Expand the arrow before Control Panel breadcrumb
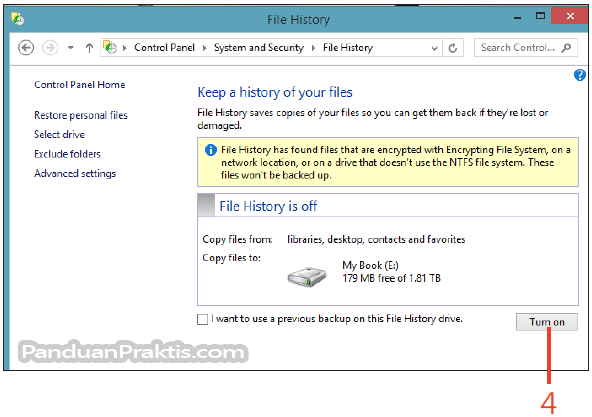The image size is (592, 417). (125, 48)
